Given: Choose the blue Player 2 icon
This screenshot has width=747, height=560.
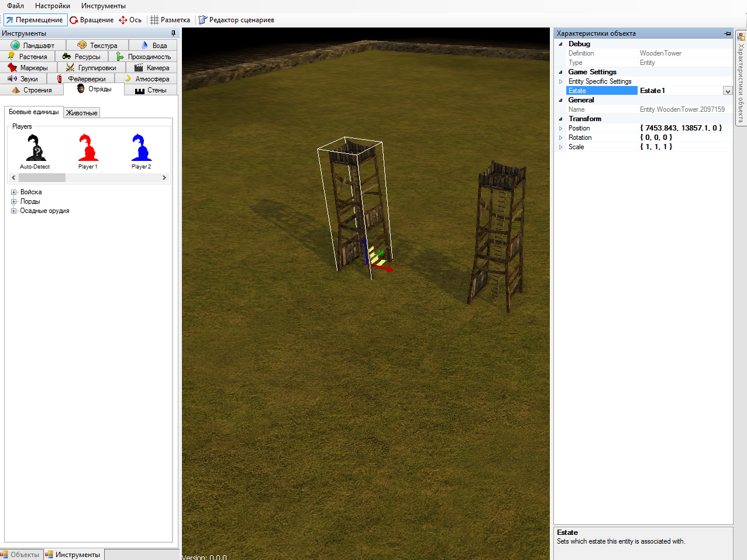Looking at the screenshot, I should click(x=141, y=151).
